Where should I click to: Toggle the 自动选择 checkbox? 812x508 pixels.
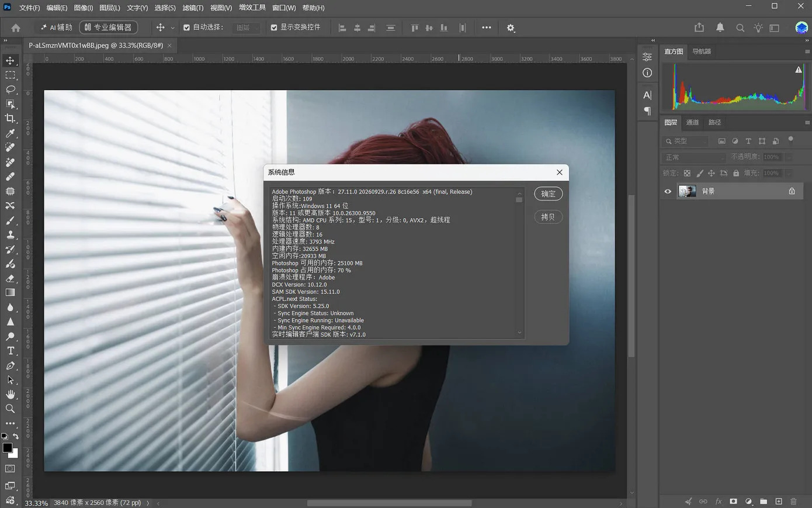(x=186, y=27)
